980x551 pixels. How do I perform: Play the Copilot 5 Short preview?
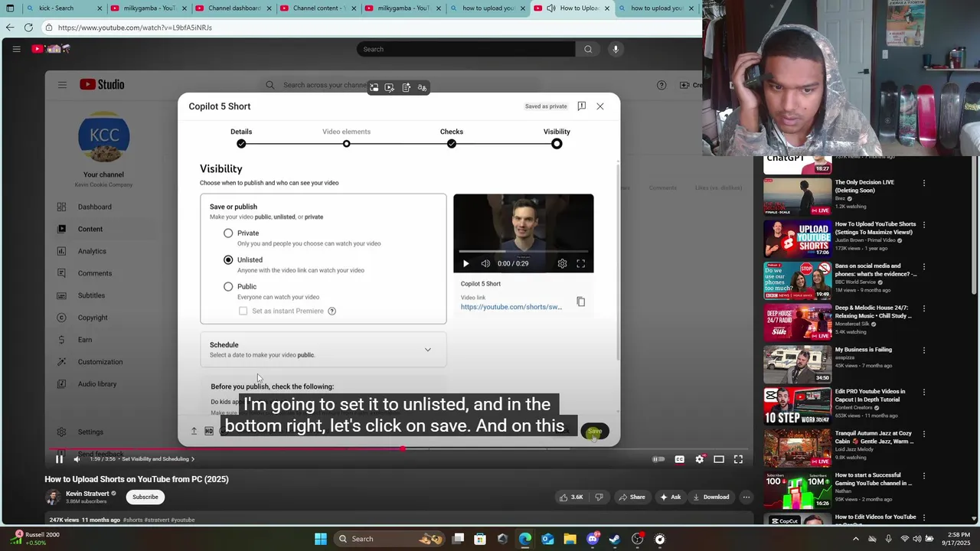[465, 263]
